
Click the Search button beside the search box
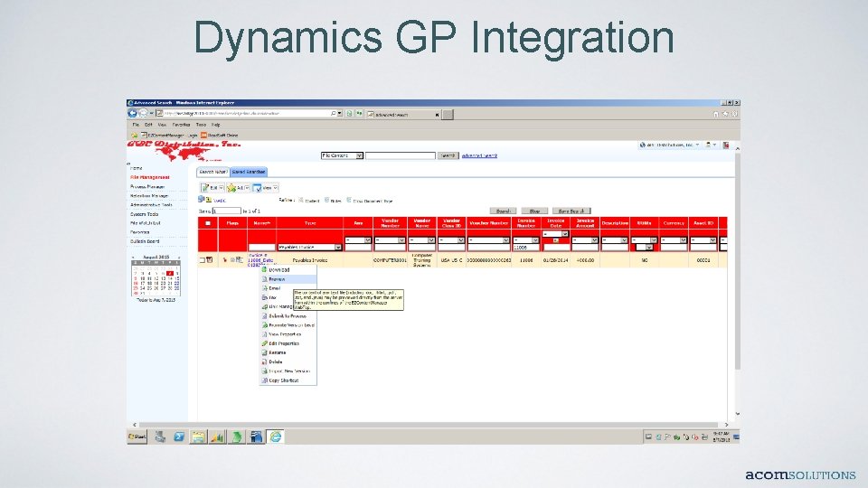click(x=448, y=156)
